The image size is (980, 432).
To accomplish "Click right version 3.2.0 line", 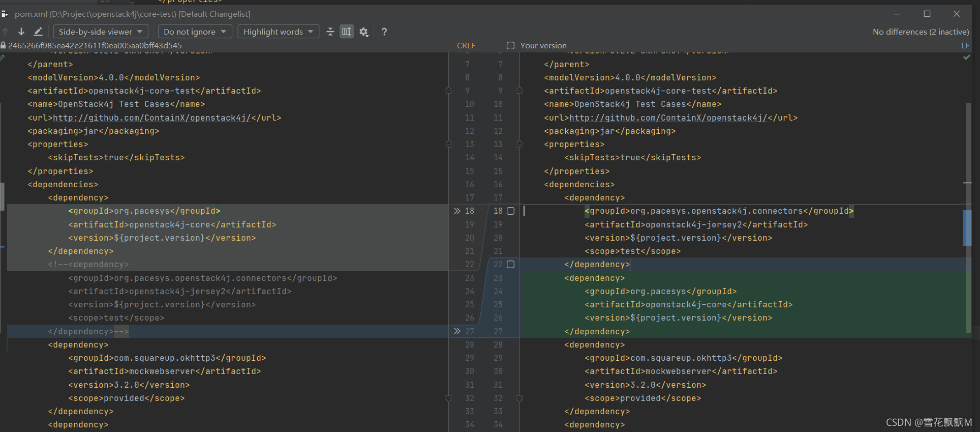I will coord(646,385).
